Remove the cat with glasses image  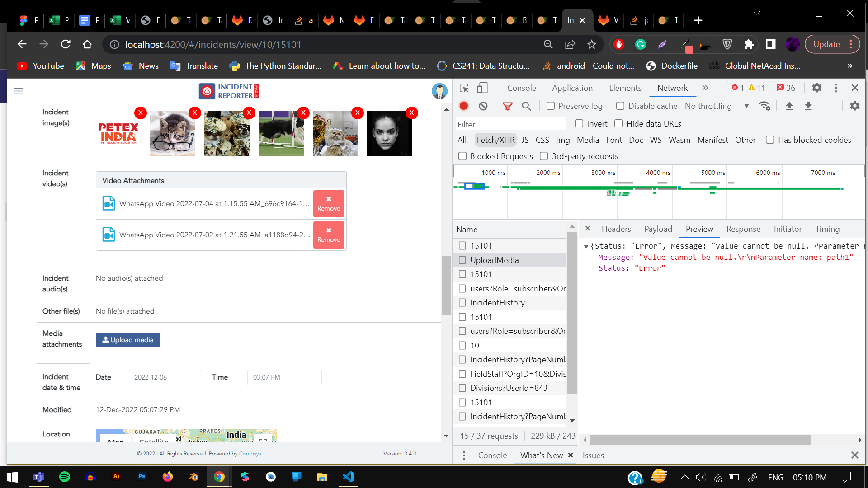[195, 113]
